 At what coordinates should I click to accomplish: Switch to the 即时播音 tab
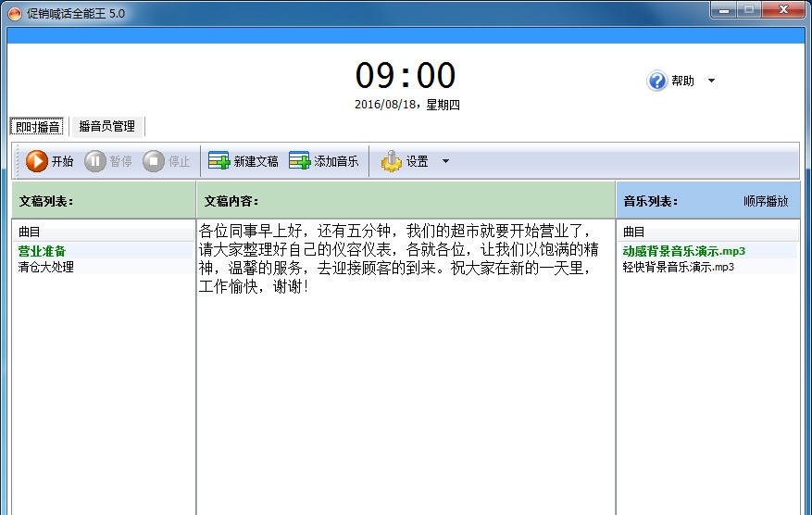pos(37,126)
